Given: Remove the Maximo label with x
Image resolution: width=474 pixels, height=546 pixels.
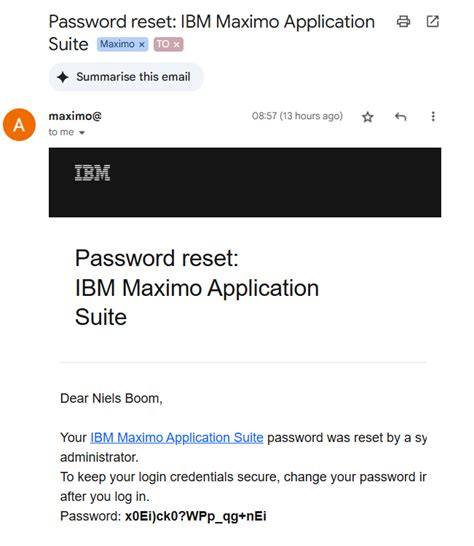Looking at the screenshot, I should [x=142, y=45].
